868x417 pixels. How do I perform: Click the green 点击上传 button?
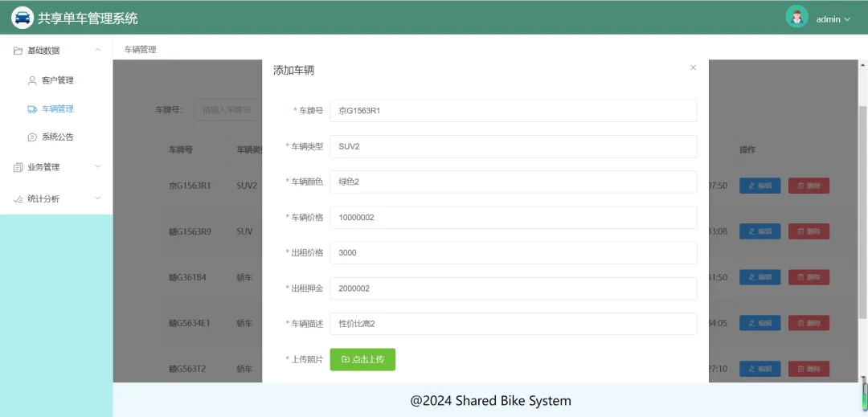[x=362, y=359]
